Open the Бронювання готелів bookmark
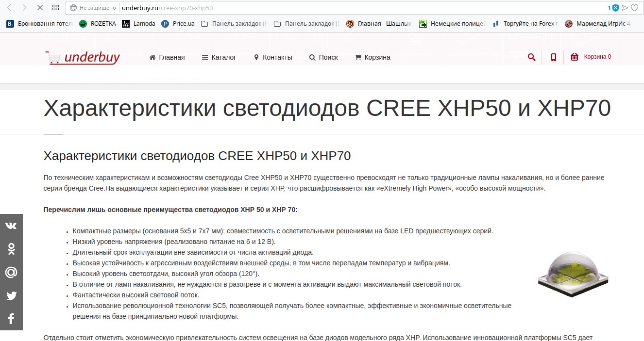Screen dimensions: 644x341 pos(39,23)
